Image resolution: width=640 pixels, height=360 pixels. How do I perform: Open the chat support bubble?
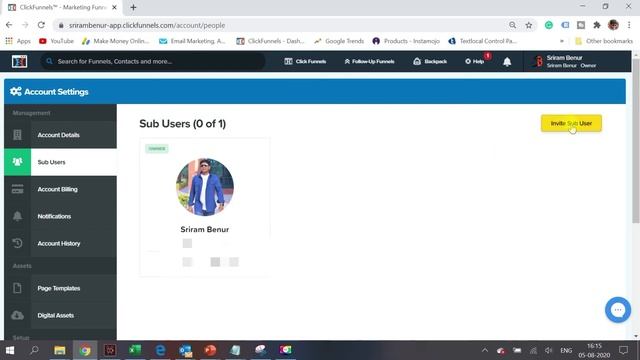[618, 310]
